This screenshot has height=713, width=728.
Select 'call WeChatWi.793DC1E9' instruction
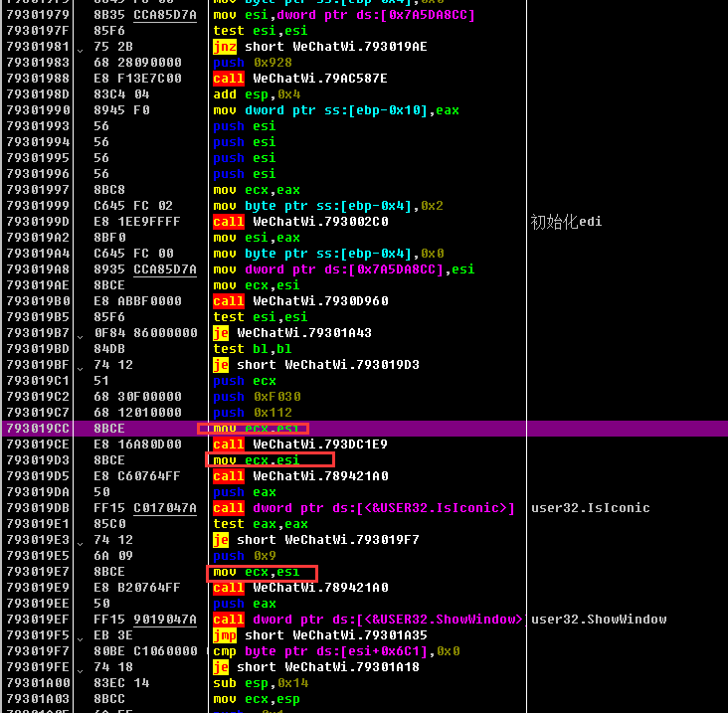[x=300, y=445]
